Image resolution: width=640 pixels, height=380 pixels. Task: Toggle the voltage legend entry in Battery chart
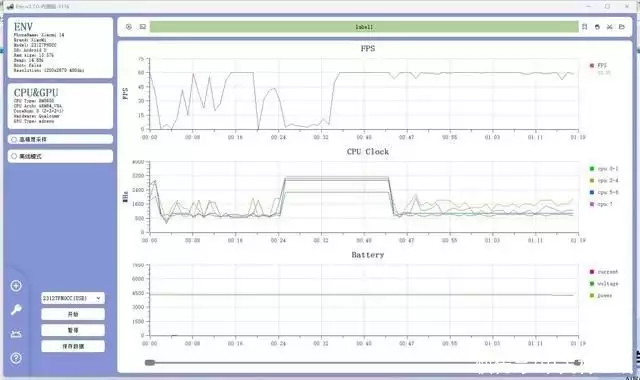click(604, 284)
